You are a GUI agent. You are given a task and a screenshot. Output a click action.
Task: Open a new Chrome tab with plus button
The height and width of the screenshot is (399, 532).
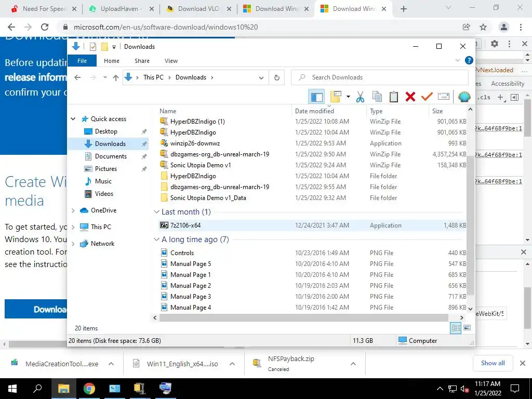[x=403, y=9]
